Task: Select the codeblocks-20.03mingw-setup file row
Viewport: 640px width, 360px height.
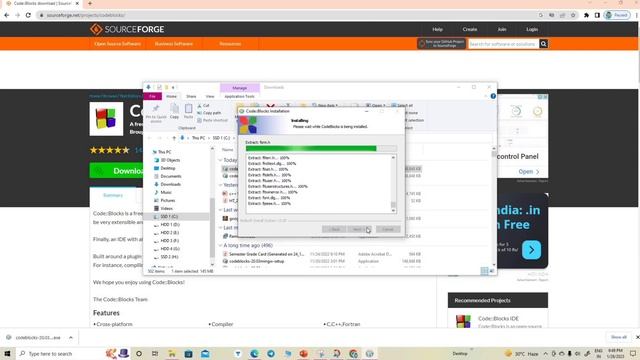Action: 322,261
